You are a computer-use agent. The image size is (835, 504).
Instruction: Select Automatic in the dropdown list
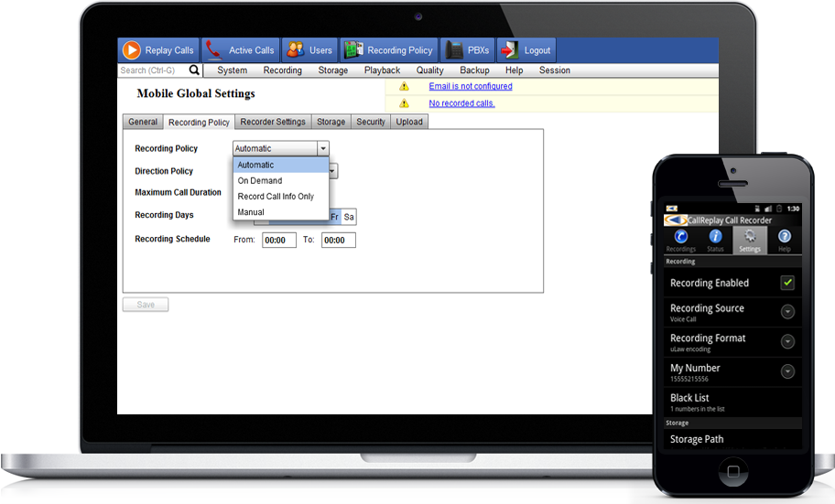(281, 165)
